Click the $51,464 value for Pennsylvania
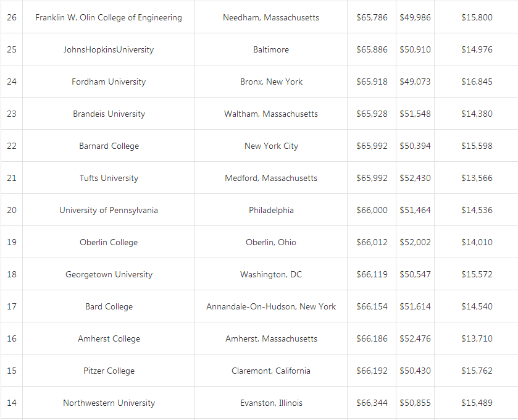518x420 pixels. point(415,210)
